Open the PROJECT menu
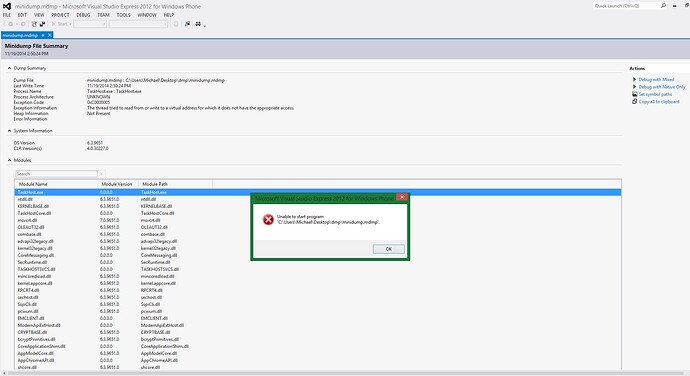 coord(60,15)
